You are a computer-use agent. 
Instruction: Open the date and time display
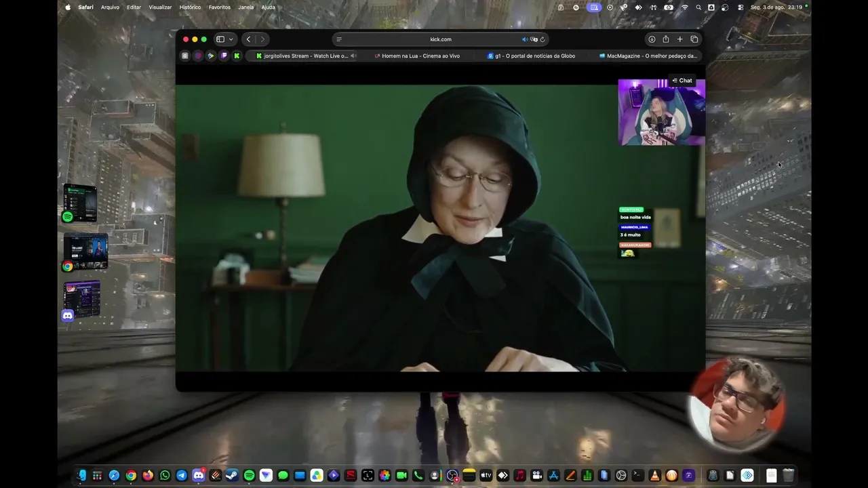(x=776, y=7)
